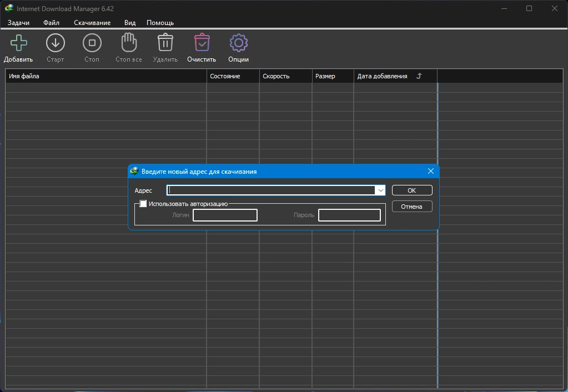Viewport: 568px width, 392px height.
Task: Sort by Размер column header
Action: (333, 76)
